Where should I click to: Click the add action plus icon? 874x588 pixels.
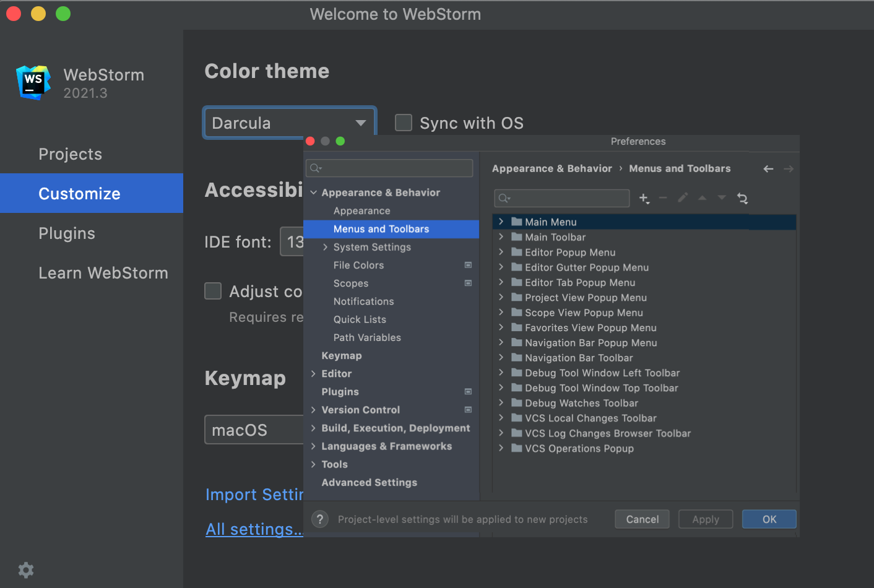[x=644, y=198]
